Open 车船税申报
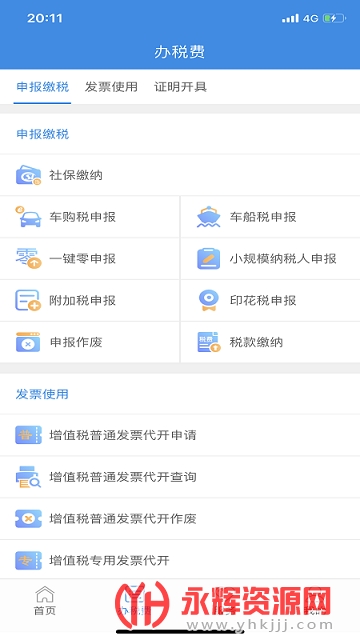 pos(270,217)
